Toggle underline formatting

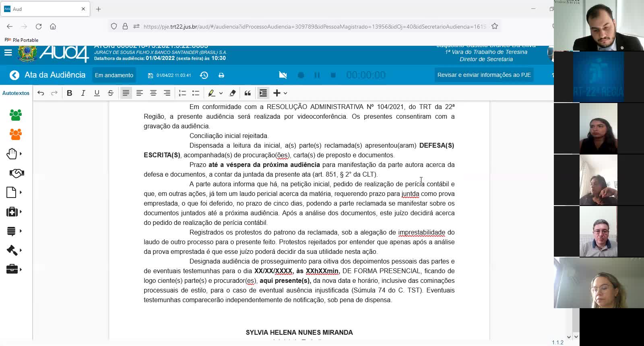(97, 93)
